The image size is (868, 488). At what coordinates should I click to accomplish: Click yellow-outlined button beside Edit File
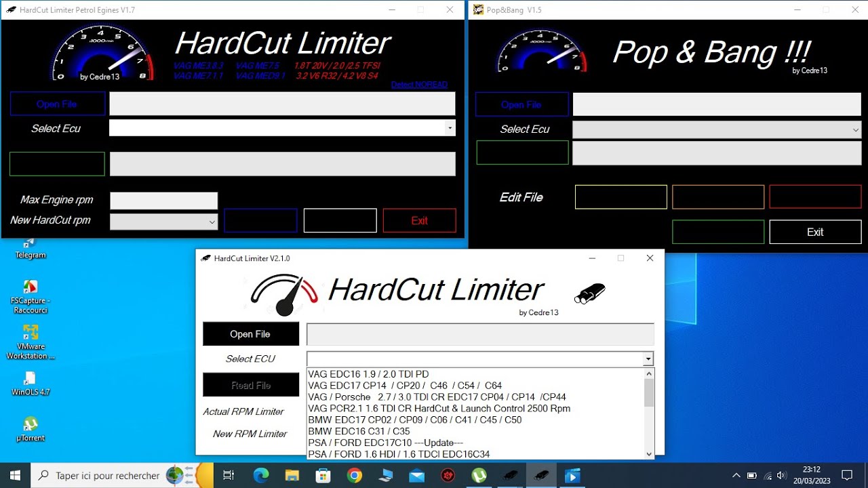tap(620, 197)
